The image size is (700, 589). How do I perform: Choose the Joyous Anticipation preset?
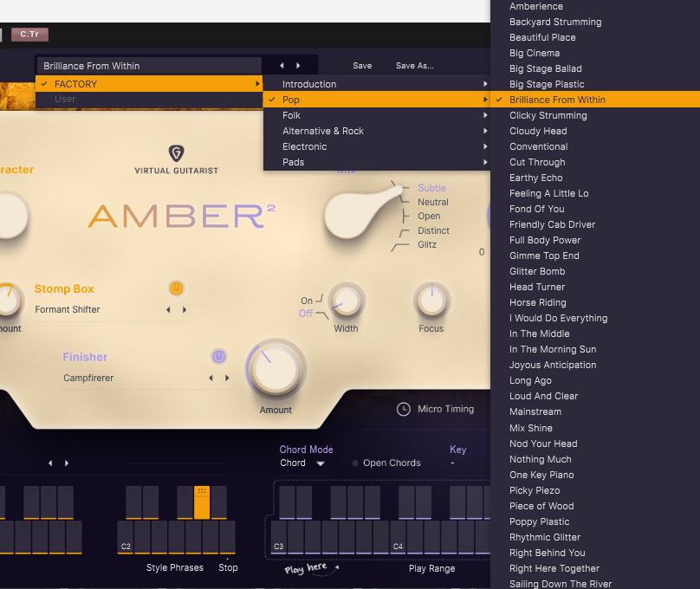(595, 365)
